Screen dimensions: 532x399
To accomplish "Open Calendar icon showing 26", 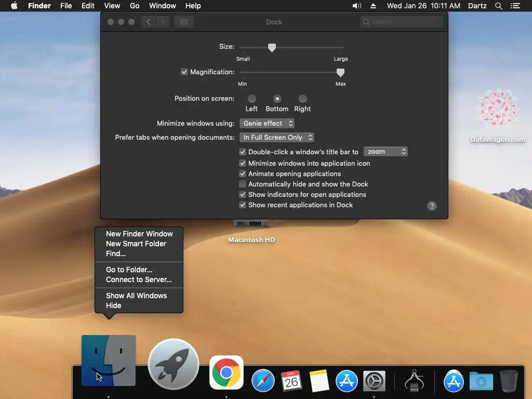I will click(291, 380).
